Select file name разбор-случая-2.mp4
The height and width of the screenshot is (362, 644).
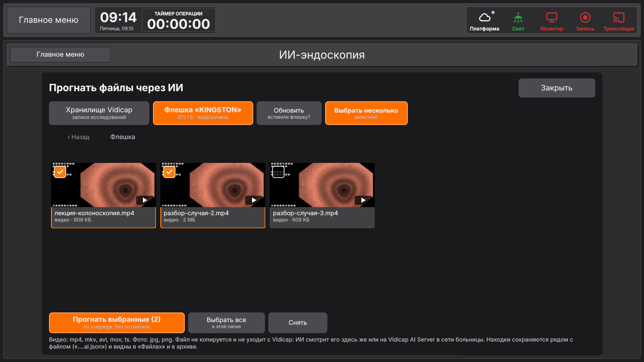(196, 213)
